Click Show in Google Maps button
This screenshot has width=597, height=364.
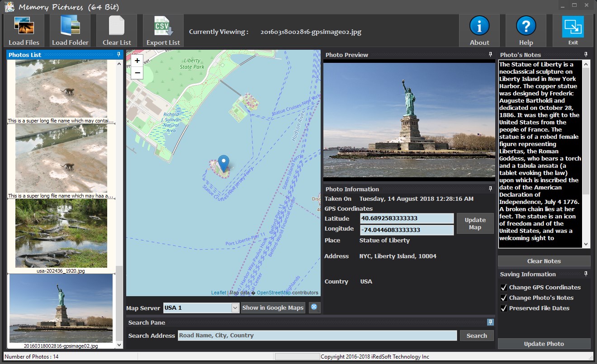click(273, 308)
